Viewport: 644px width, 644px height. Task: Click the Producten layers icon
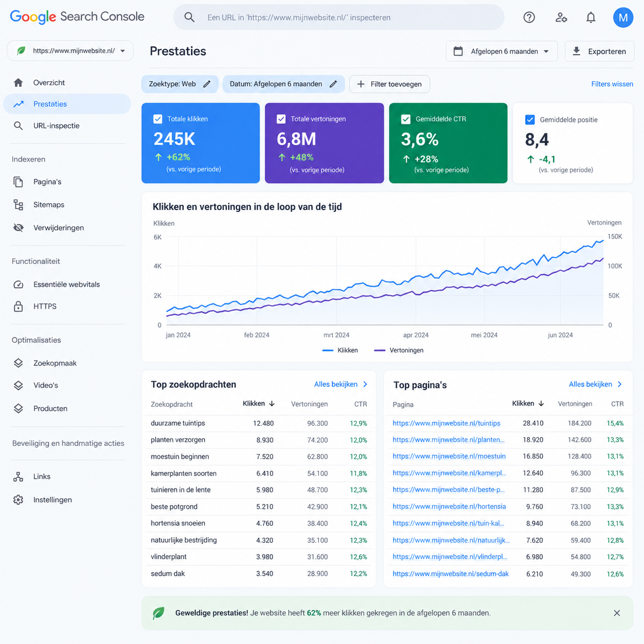18,408
